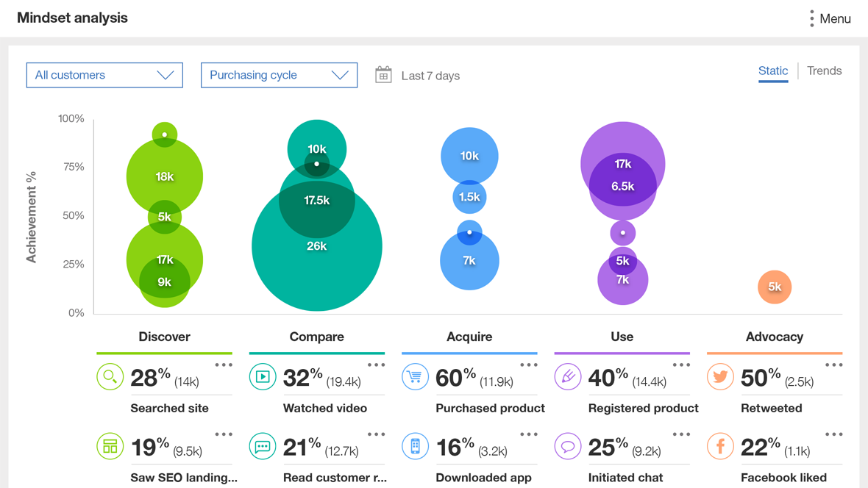Click the Facebook liked icon
The image size is (868, 488).
720,446
